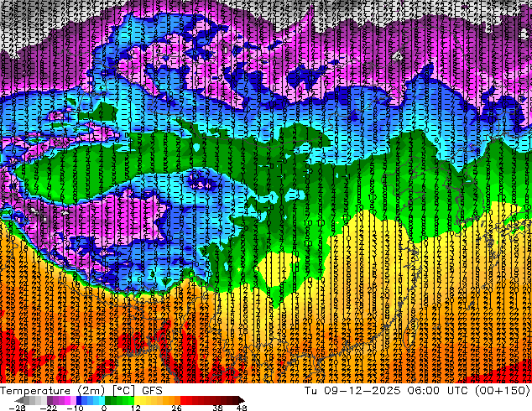Pick the bright red legend swatch above 26
532x411 pixels.
click(x=183, y=400)
